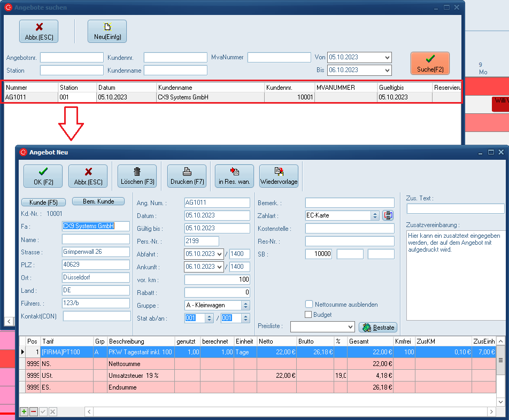Select the AG1011 offer row in results
The image size is (509, 420).
(160, 97)
